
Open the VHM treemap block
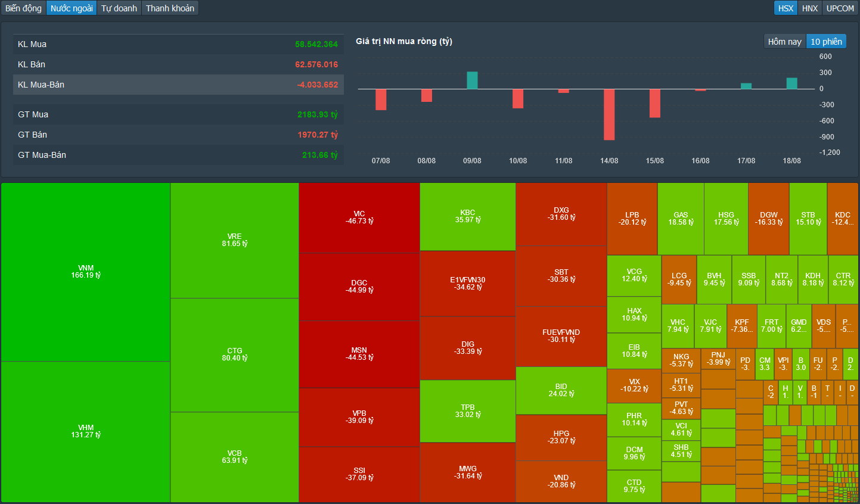point(86,431)
